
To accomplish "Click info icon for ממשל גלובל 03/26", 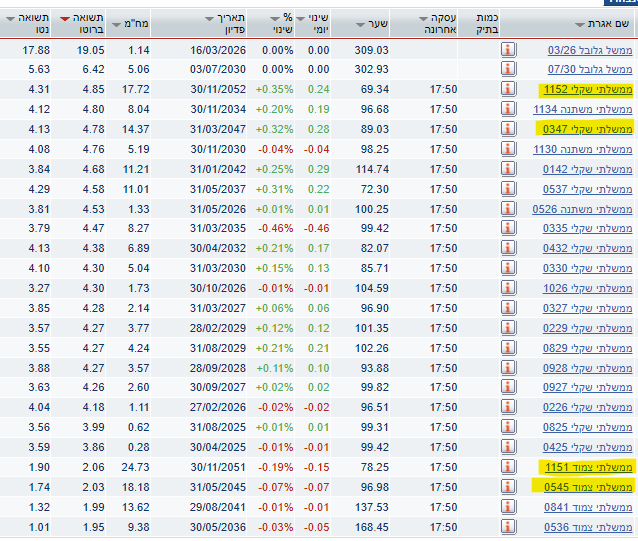I will point(508,49).
